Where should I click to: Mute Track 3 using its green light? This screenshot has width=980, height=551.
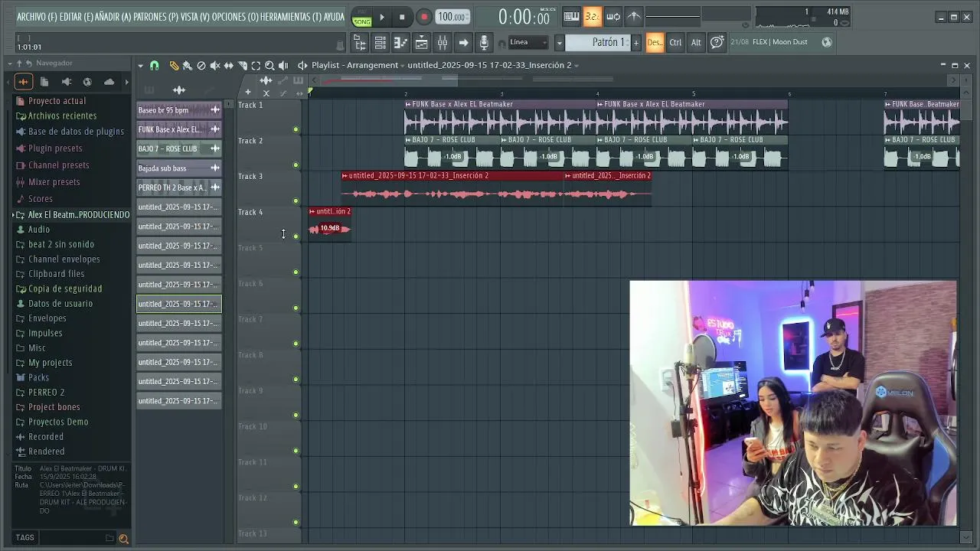tap(296, 201)
